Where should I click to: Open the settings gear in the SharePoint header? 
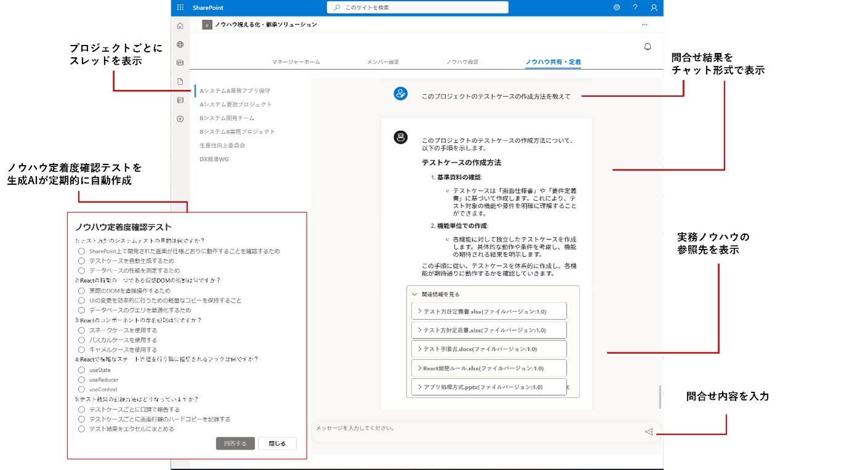tap(617, 7)
